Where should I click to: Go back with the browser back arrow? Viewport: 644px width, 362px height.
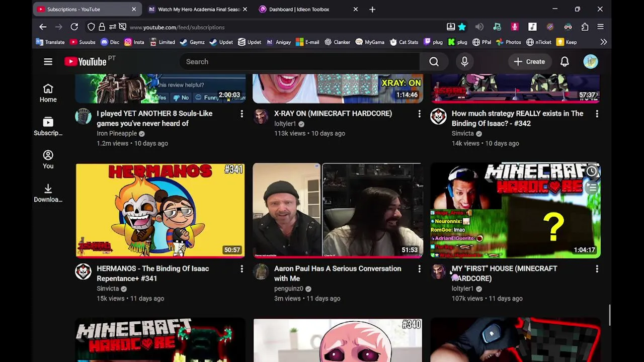click(43, 27)
